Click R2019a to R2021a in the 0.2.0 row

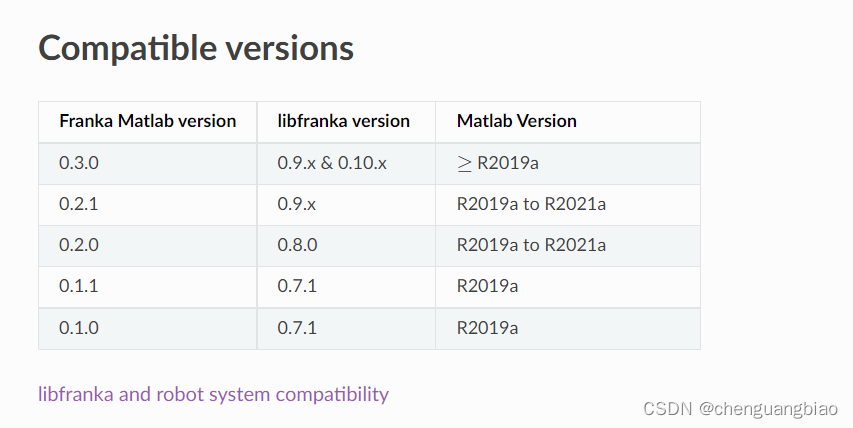531,245
